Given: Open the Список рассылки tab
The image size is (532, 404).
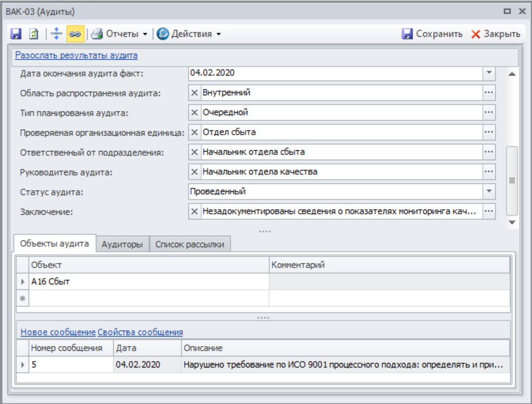Looking at the screenshot, I should click(190, 245).
